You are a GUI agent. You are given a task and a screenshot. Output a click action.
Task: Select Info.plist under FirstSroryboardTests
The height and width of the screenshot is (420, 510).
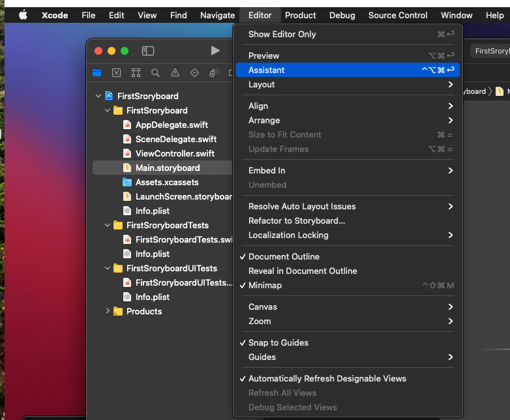coord(162,254)
